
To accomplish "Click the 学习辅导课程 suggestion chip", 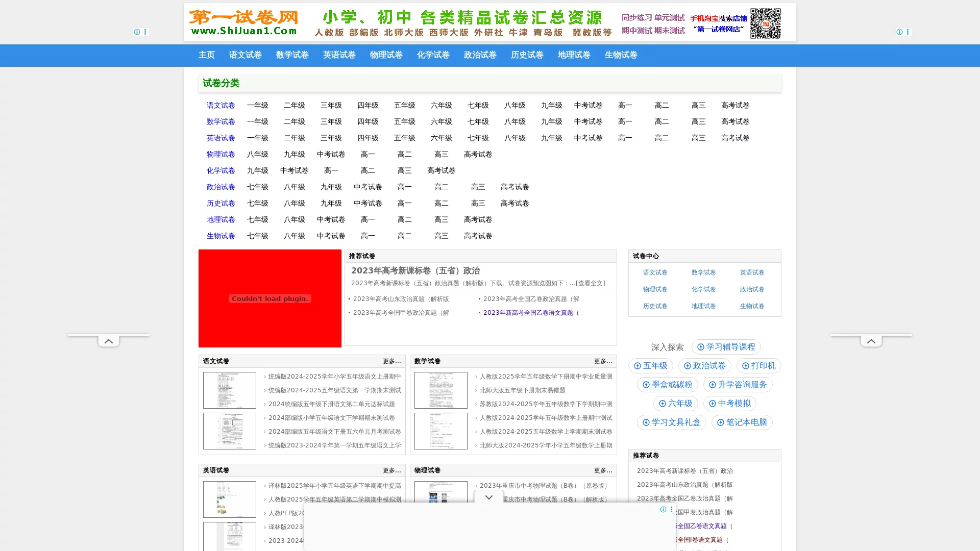I will coord(726,347).
